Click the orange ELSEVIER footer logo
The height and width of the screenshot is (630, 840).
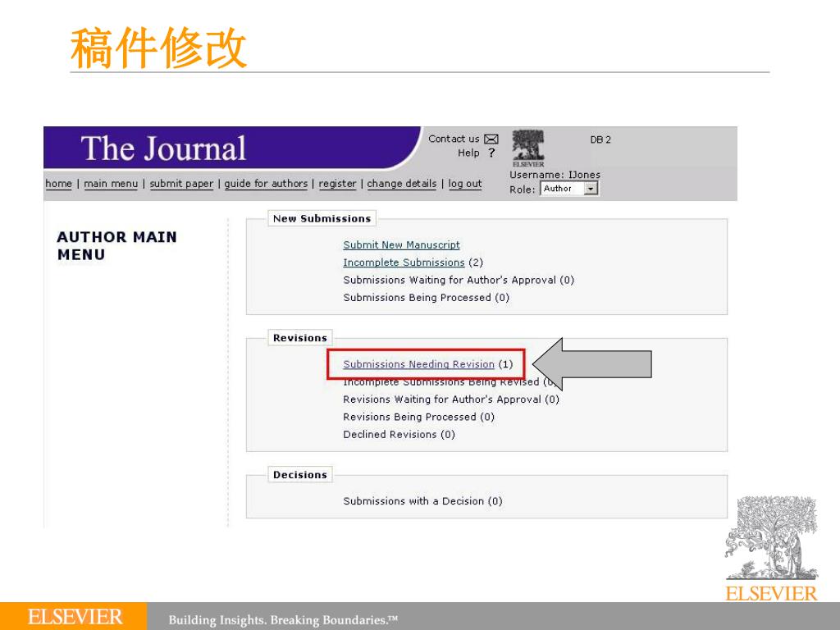[x=75, y=617]
